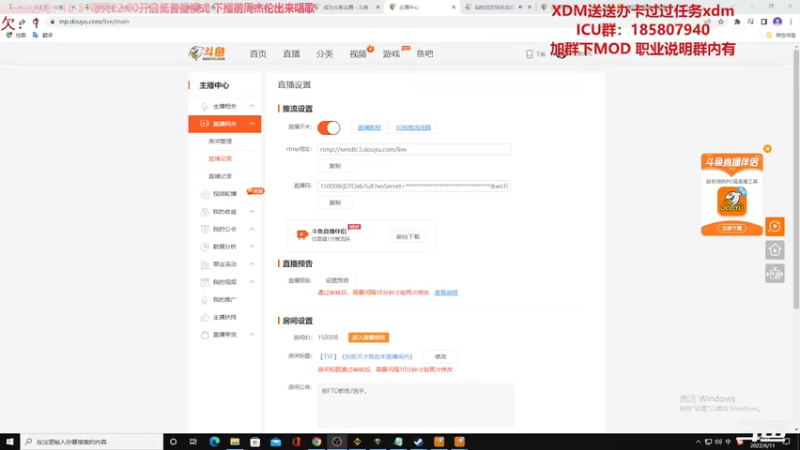Open the Windows Start menu

click(10, 441)
